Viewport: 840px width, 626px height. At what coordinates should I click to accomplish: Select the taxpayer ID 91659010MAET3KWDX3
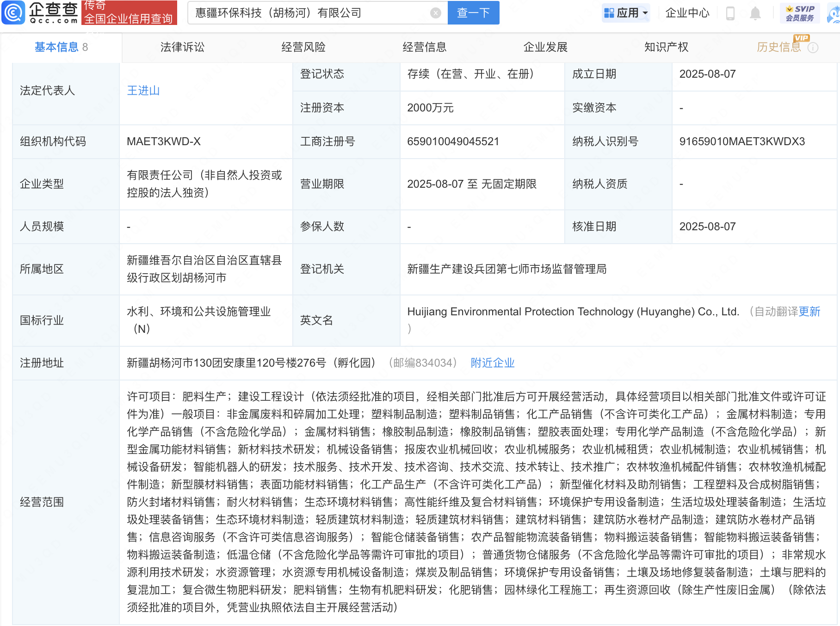pyautogui.click(x=742, y=141)
